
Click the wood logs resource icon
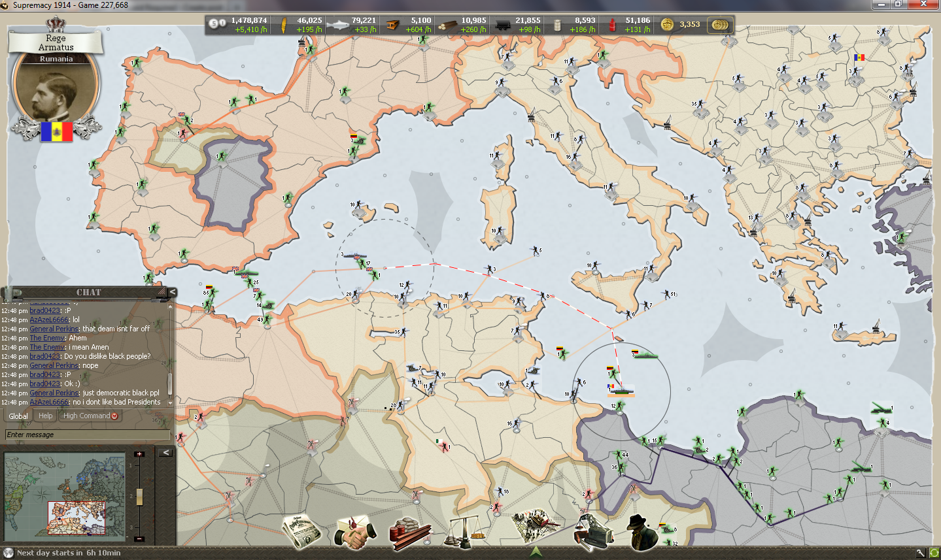point(447,25)
